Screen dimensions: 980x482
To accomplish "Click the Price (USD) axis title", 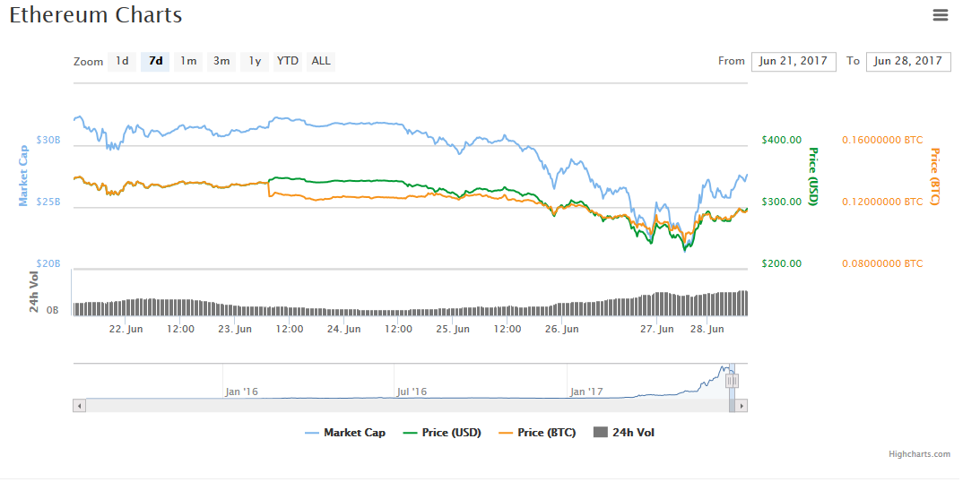I will [814, 176].
